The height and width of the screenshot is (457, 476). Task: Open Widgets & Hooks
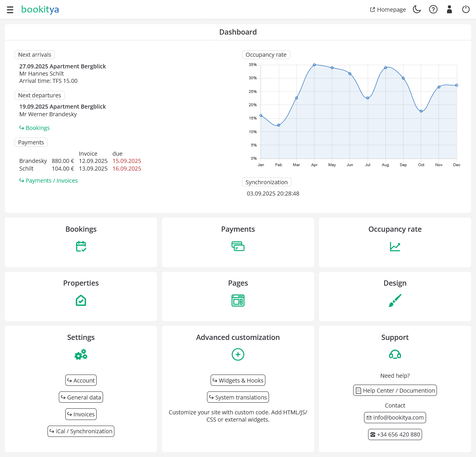[238, 381]
